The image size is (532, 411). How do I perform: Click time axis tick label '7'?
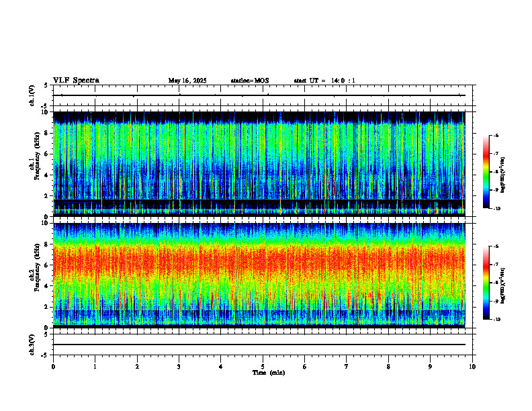(347, 367)
